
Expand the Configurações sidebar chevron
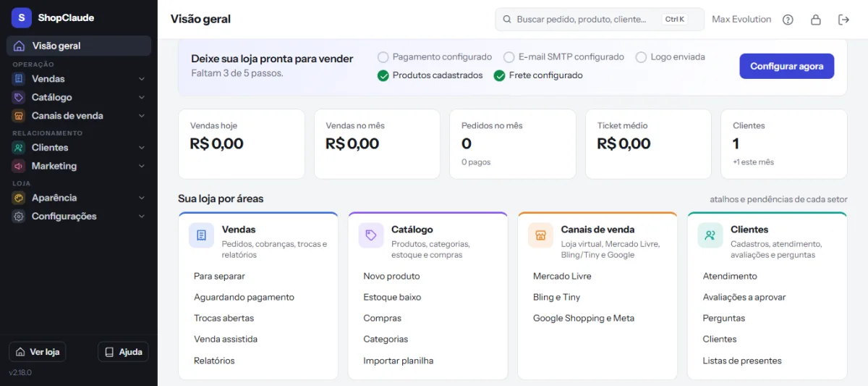click(142, 217)
